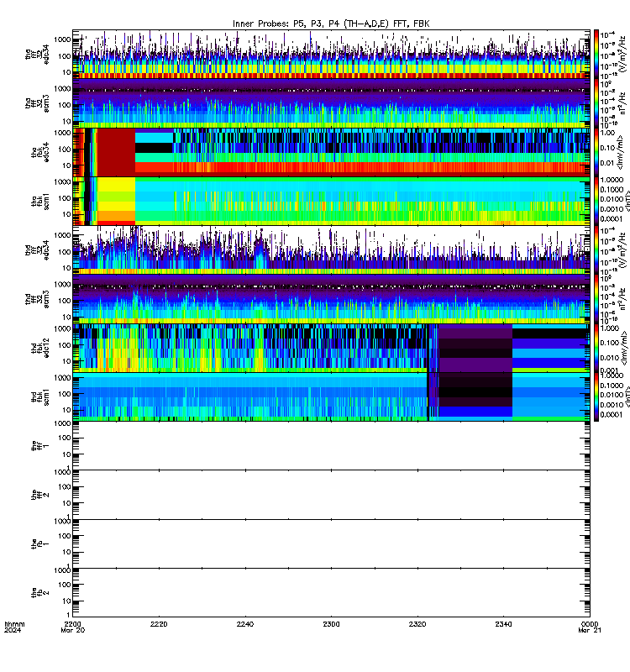
Task: Click the (V/m)²/Hz unit label of top color bar
Action: (x=622, y=54)
